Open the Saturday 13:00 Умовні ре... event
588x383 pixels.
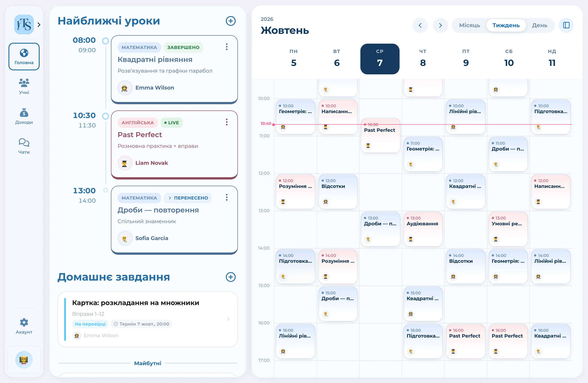pos(508,229)
